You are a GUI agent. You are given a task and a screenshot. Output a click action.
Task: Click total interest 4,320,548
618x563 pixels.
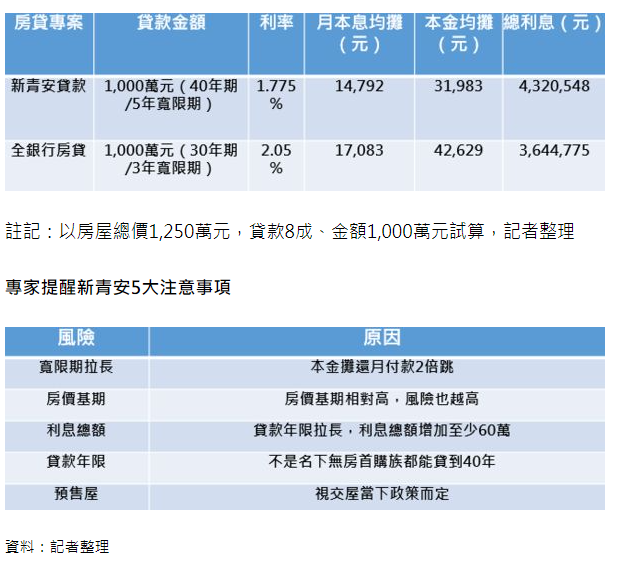[x=554, y=86]
